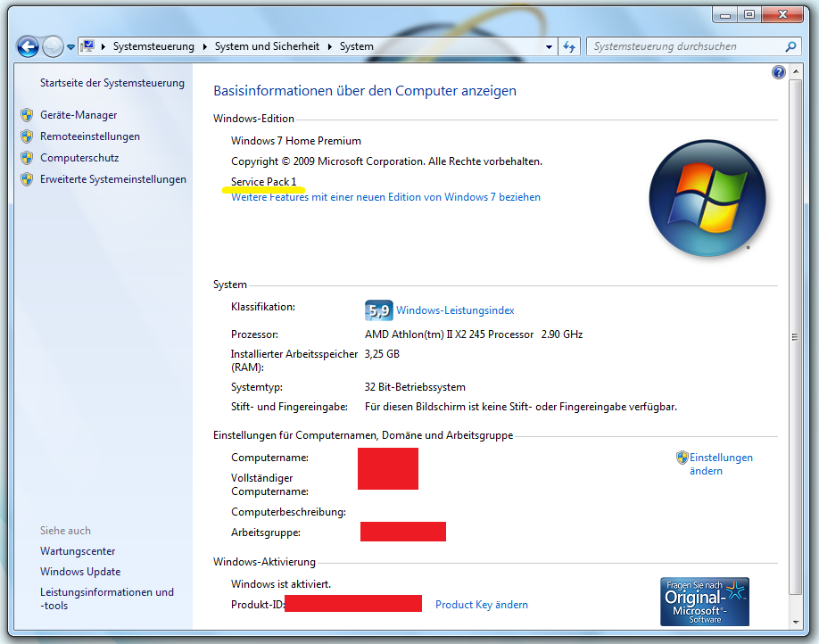Image resolution: width=819 pixels, height=644 pixels.
Task: Click the refresh button in address bar
Action: [569, 46]
